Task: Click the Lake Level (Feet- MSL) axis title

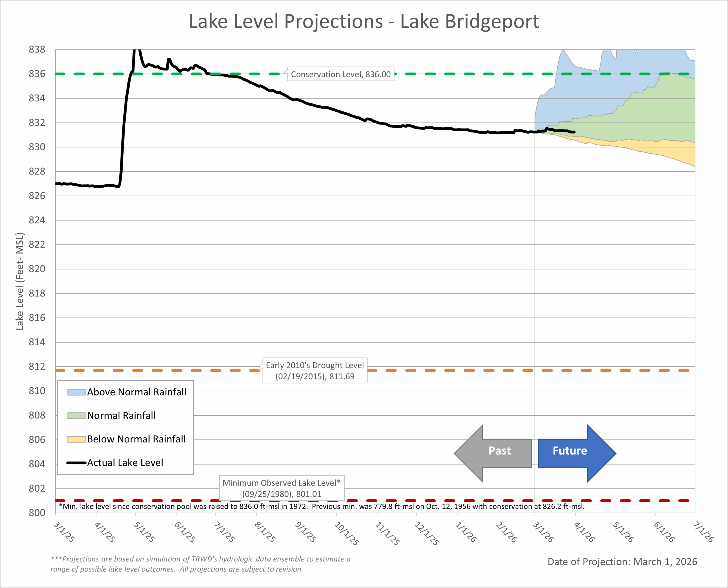Action: pos(20,281)
